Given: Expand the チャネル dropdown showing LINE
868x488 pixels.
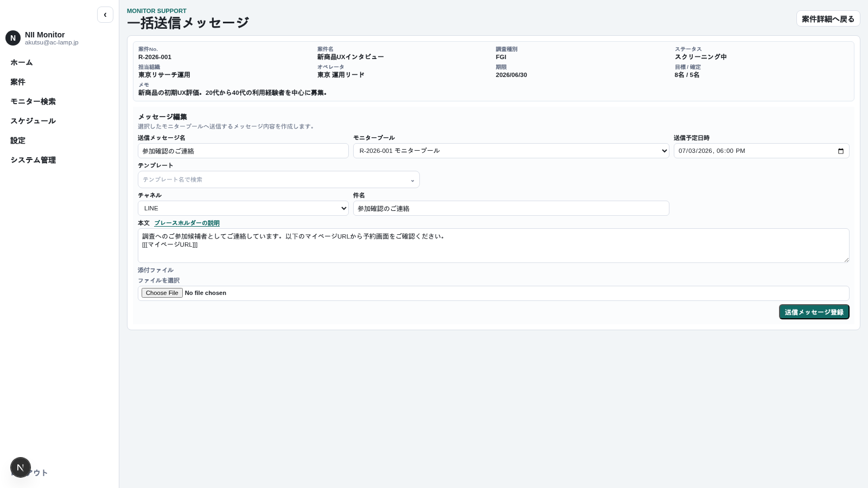Looking at the screenshot, I should (243, 208).
